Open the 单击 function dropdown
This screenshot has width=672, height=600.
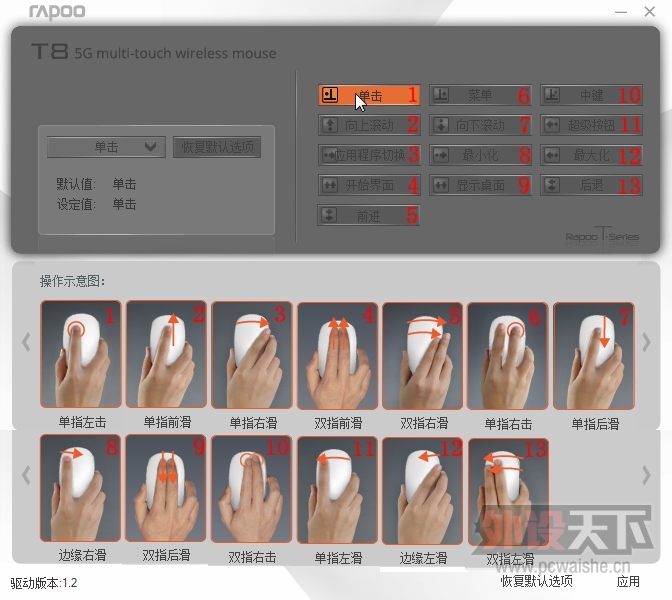point(106,147)
